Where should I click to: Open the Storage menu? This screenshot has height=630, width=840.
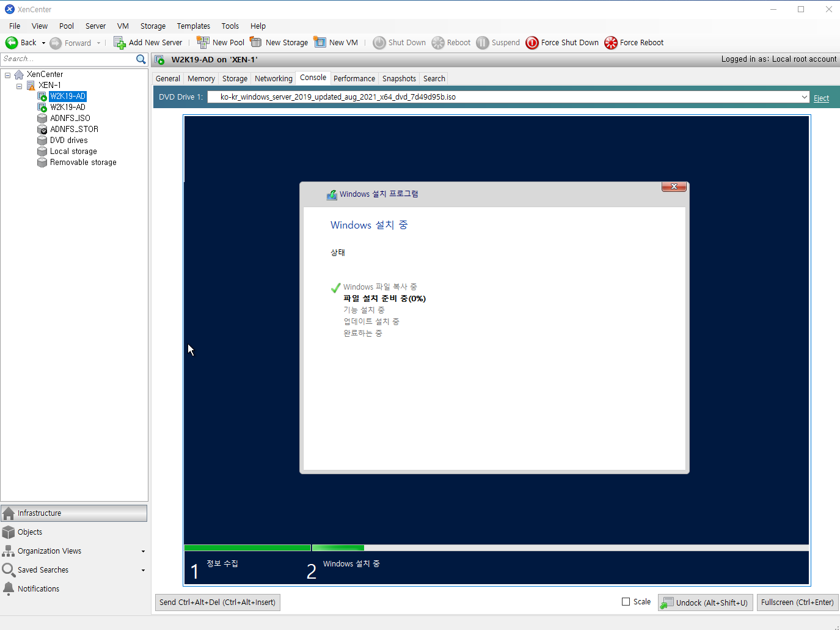coord(153,26)
